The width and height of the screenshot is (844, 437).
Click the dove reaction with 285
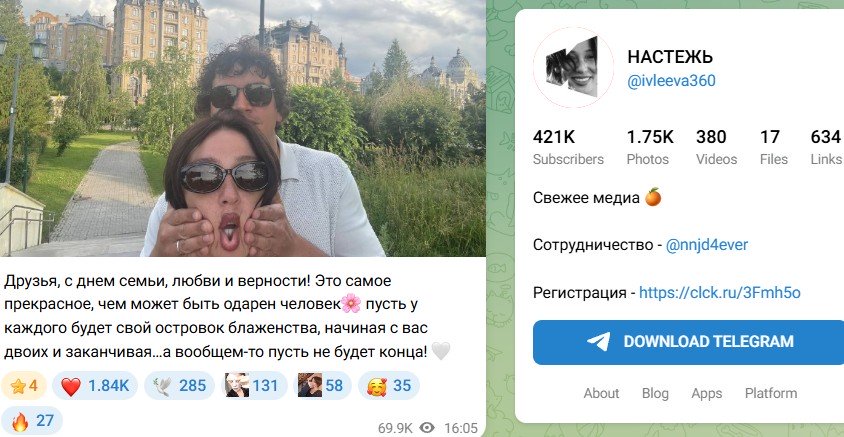[179, 385]
